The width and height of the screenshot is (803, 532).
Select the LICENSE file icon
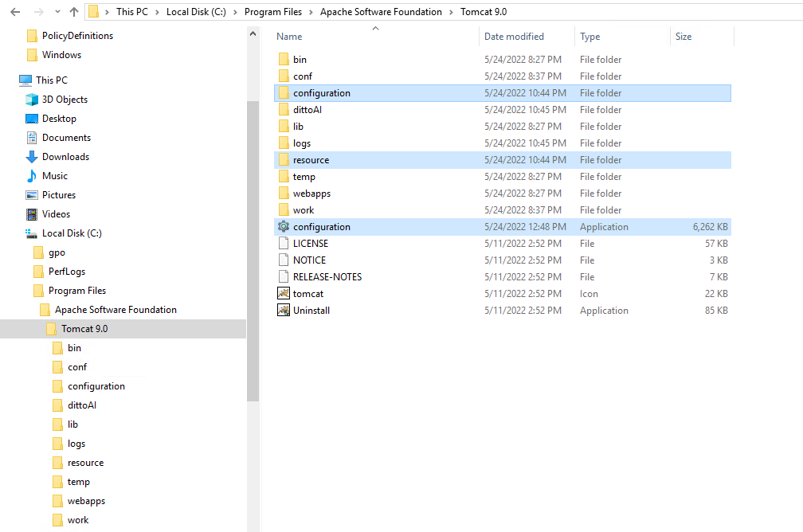click(284, 243)
